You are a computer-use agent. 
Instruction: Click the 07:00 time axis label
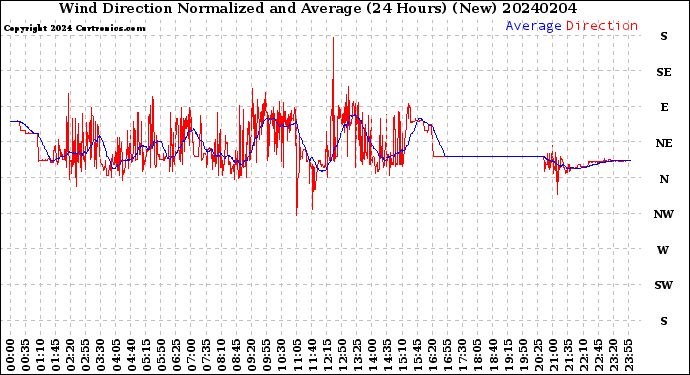tap(191, 355)
